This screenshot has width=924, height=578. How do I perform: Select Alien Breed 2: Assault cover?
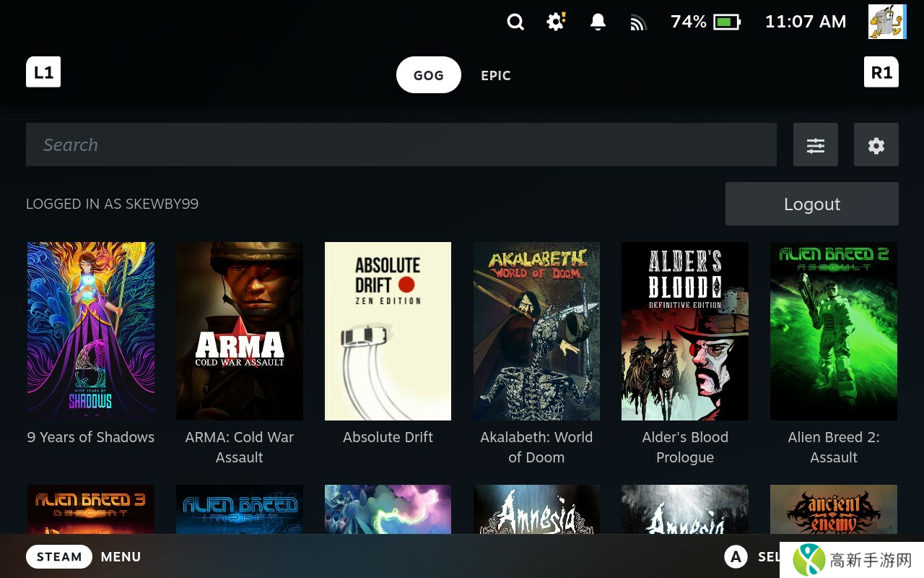834,331
